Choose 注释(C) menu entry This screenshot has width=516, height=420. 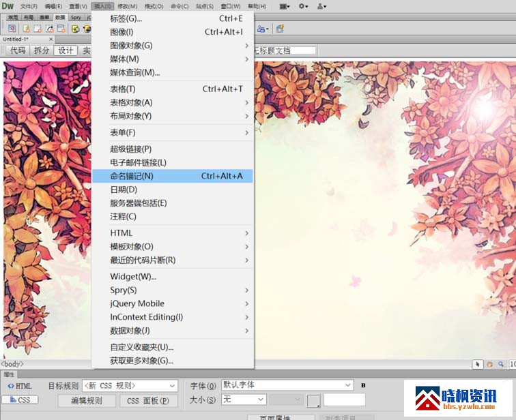pos(173,217)
